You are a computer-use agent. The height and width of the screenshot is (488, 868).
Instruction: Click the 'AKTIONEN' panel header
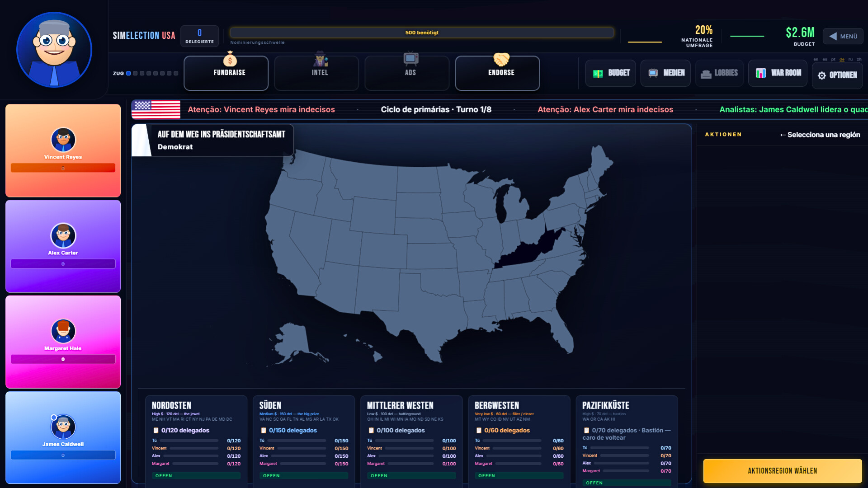click(x=723, y=135)
